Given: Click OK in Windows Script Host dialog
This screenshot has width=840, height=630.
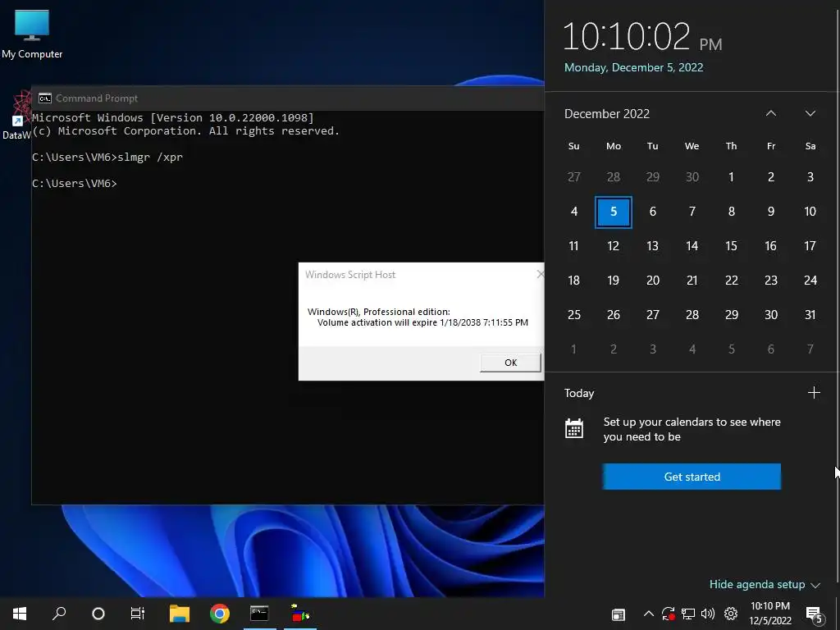Looking at the screenshot, I should click(510, 363).
